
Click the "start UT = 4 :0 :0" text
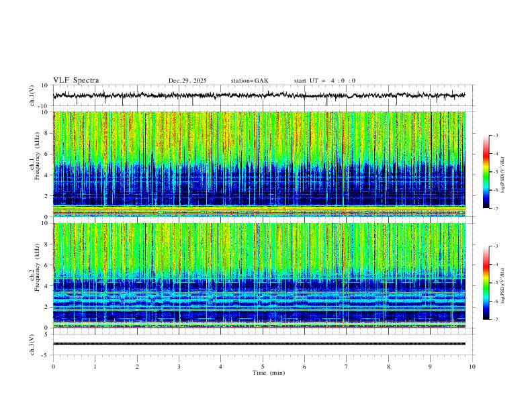click(324, 81)
